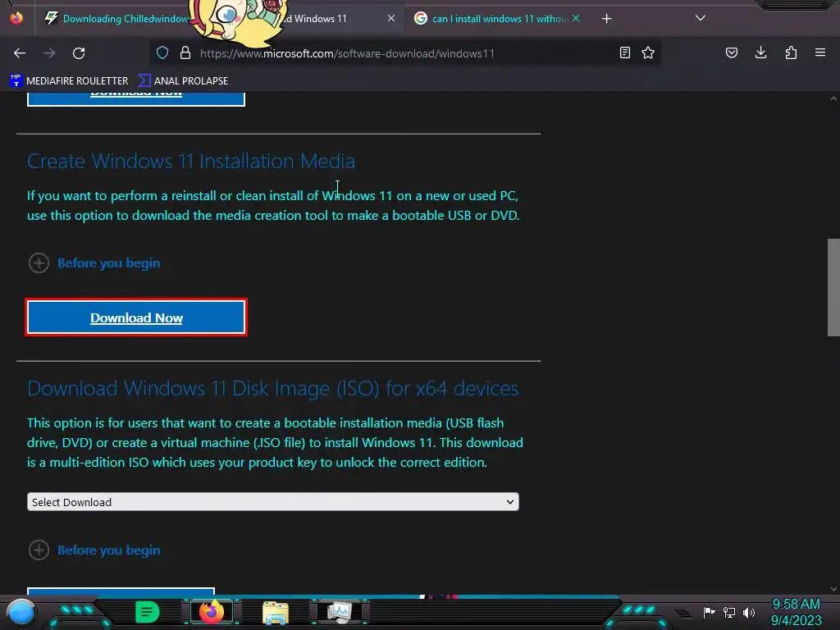Expand Before you begin under Disk Image

click(x=94, y=550)
